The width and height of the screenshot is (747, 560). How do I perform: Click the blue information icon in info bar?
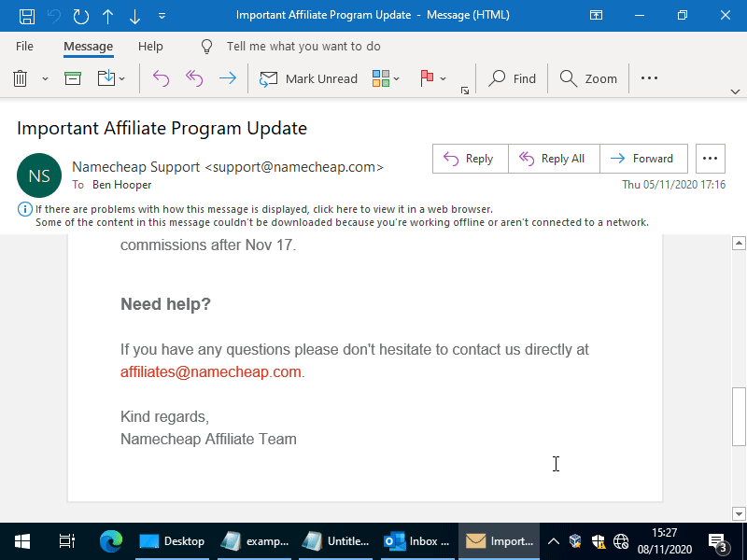[25, 209]
